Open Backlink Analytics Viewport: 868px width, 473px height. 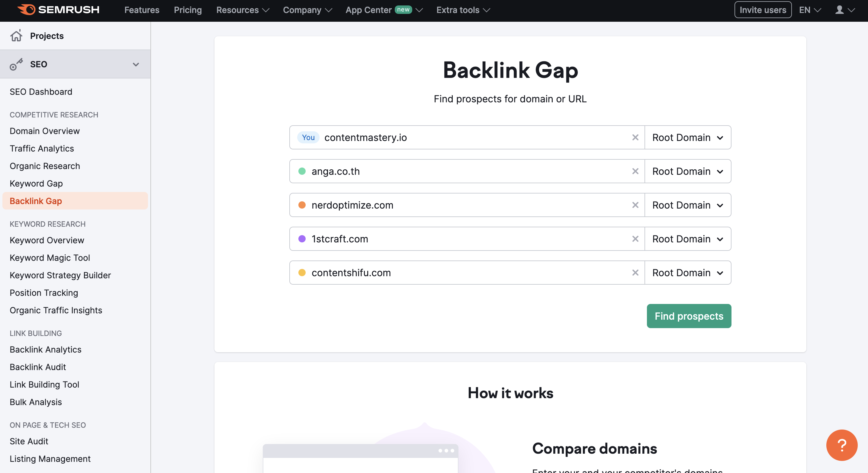46,350
